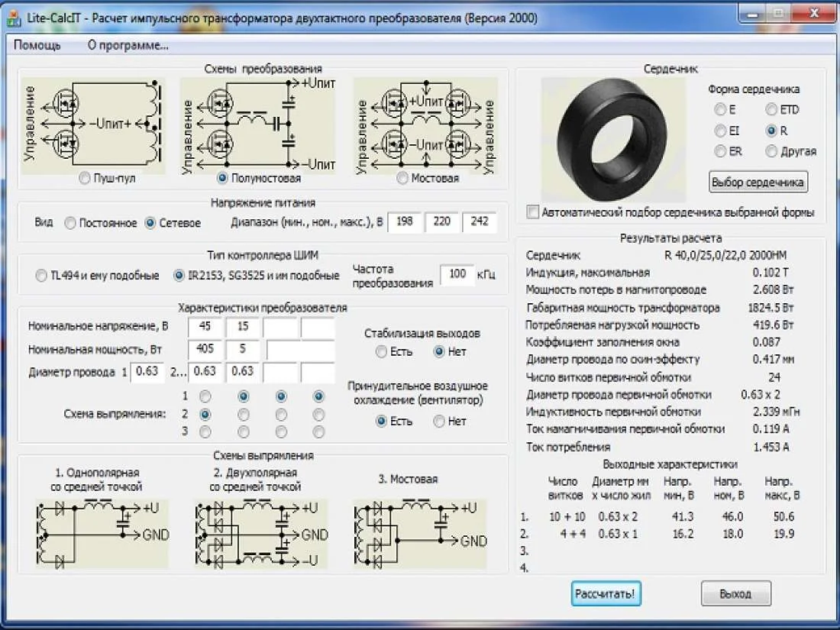Choose the ETD core shape
The width and height of the screenshot is (840, 630).
(x=771, y=110)
